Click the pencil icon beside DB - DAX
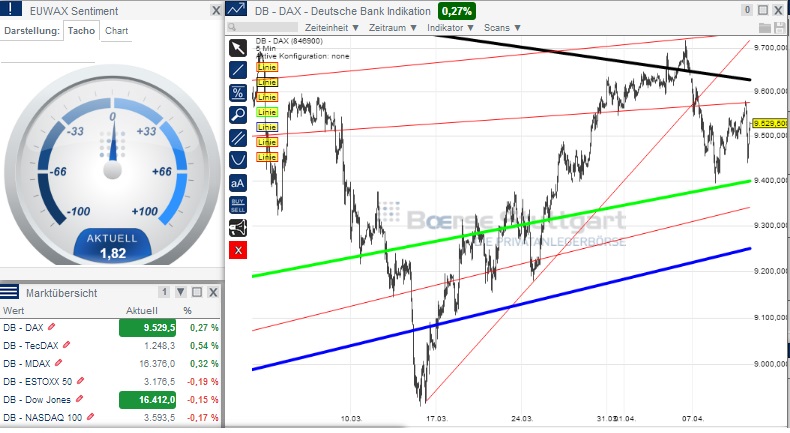This screenshot has height=433, width=790. (51, 327)
